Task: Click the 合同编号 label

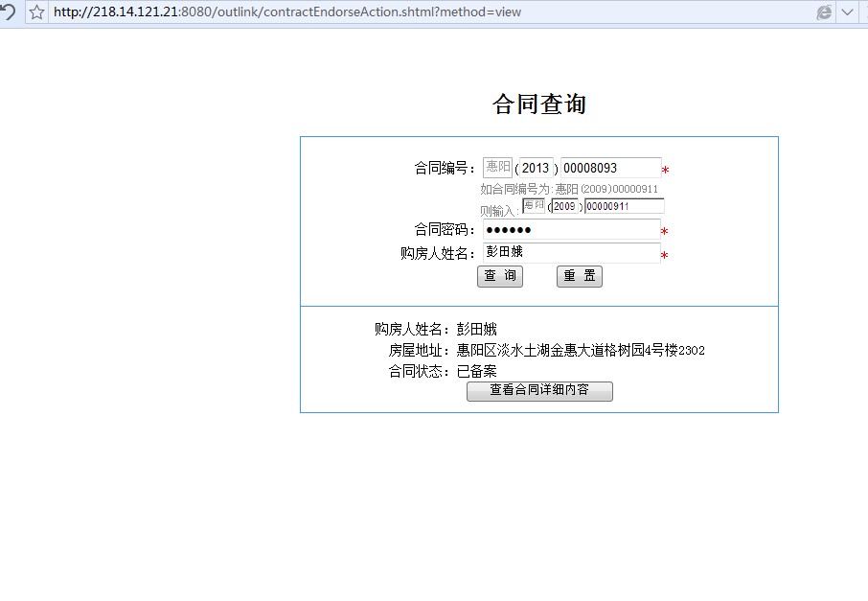Action: pos(445,168)
